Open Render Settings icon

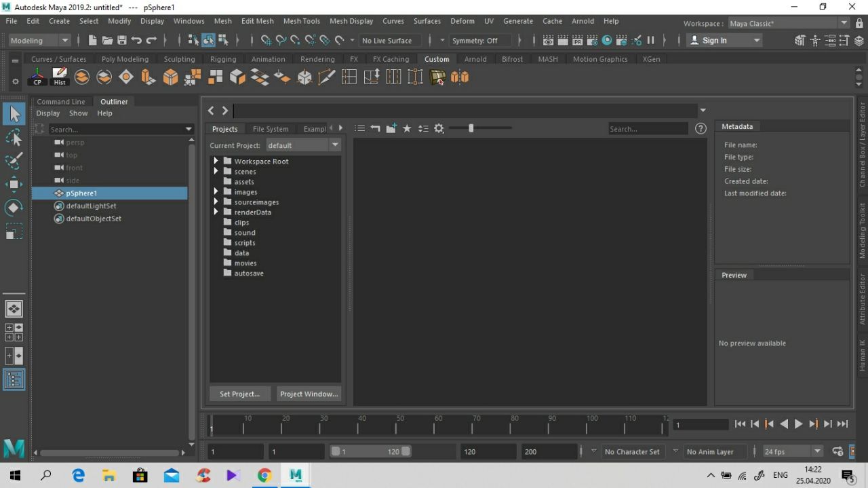pyautogui.click(x=593, y=40)
